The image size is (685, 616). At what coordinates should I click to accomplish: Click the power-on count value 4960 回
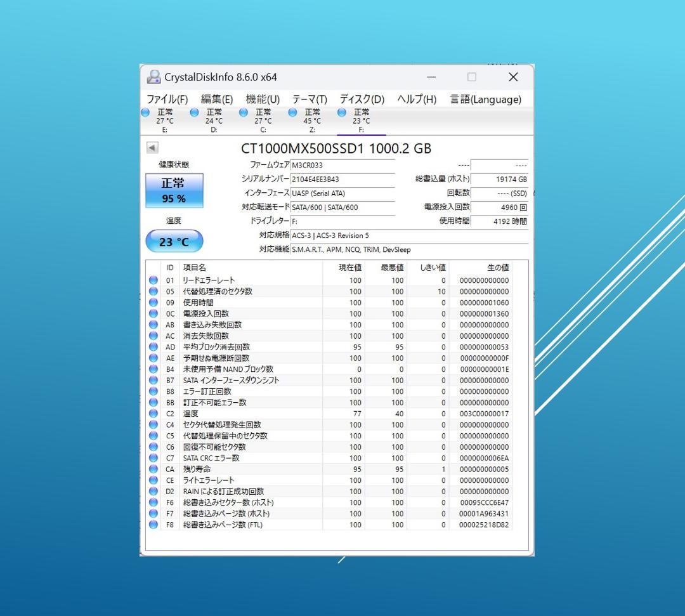click(x=499, y=207)
